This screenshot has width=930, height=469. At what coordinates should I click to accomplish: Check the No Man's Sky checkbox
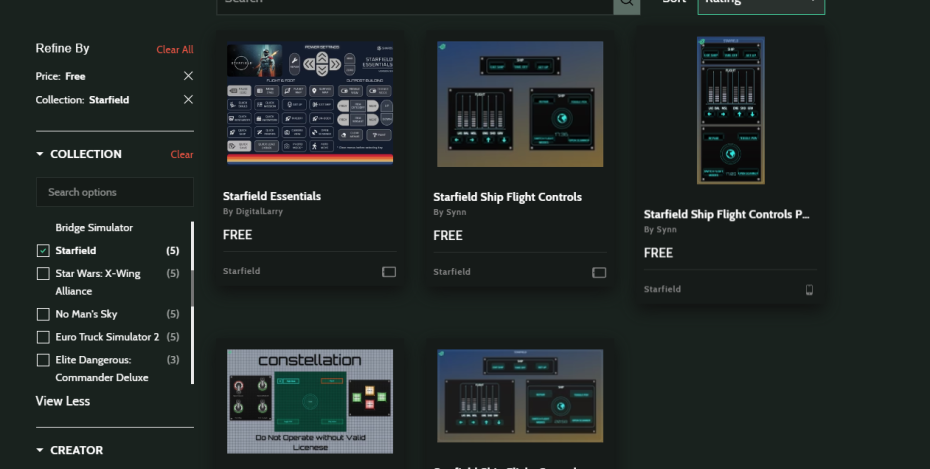pyautogui.click(x=43, y=314)
